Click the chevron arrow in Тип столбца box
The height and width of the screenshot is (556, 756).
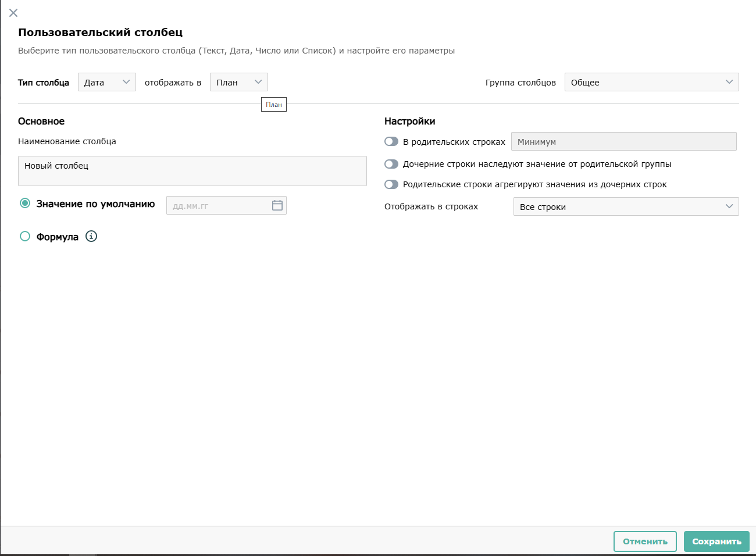(x=126, y=82)
